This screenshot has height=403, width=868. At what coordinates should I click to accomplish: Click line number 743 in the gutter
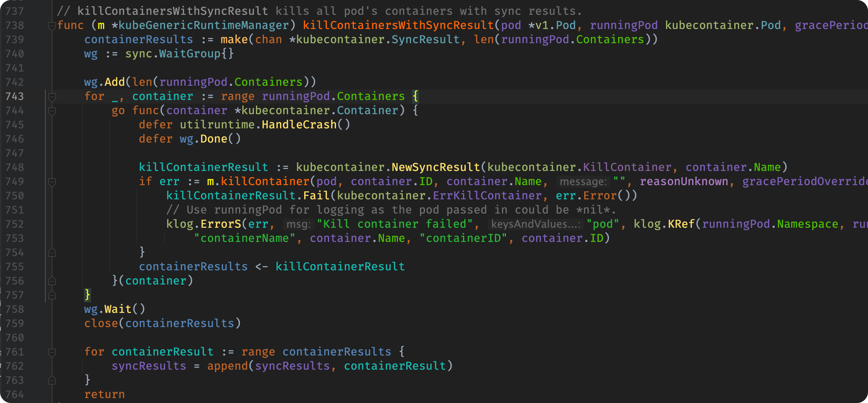(x=15, y=97)
